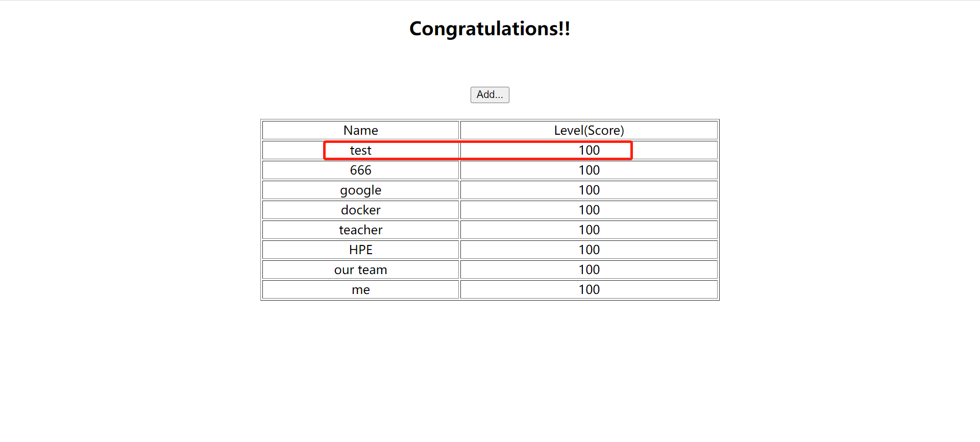Click the Add... button
This screenshot has height=442, width=980.
pyautogui.click(x=489, y=95)
